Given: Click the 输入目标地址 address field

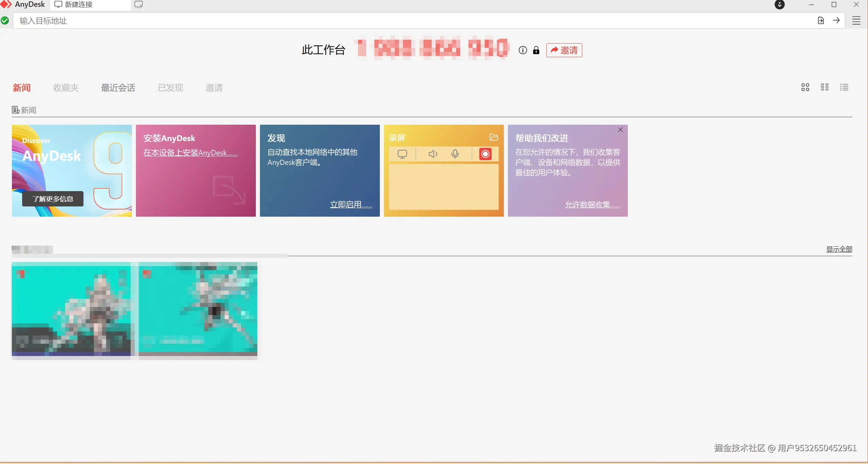Looking at the screenshot, I should (409, 21).
